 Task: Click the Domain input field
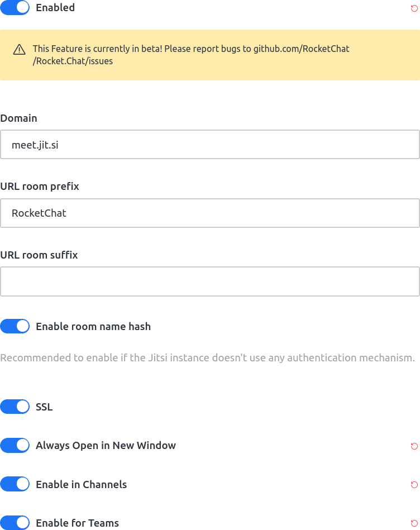[210, 145]
